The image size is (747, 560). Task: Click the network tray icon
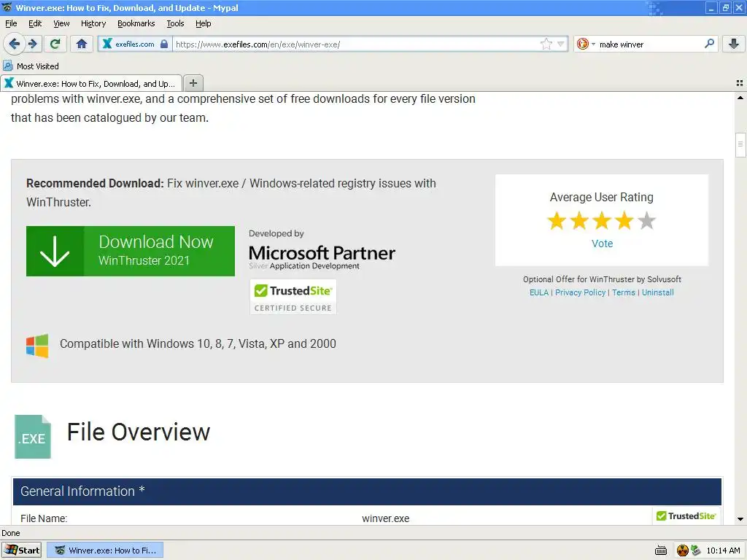point(695,550)
